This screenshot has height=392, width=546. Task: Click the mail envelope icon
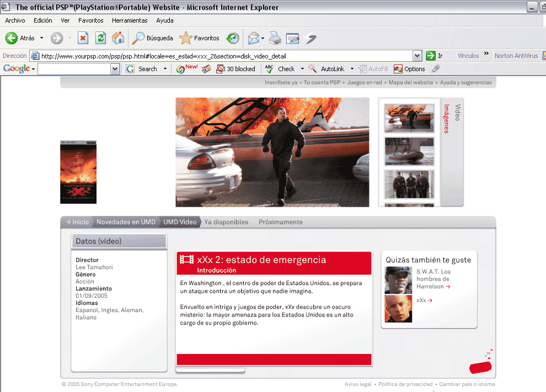click(x=254, y=38)
